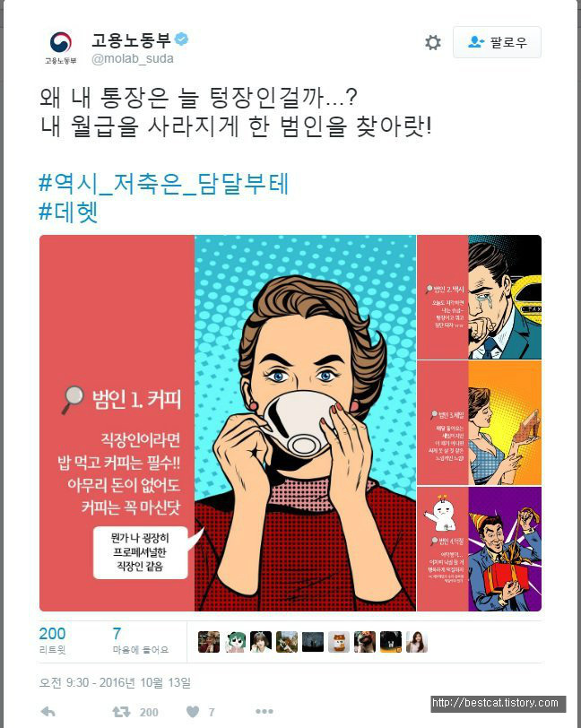View the 200 리트윗 count list
This screenshot has width=581, height=728.
53,640
